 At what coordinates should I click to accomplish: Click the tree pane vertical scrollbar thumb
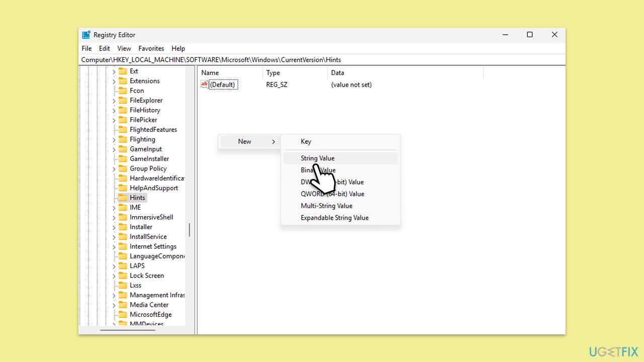[189, 230]
